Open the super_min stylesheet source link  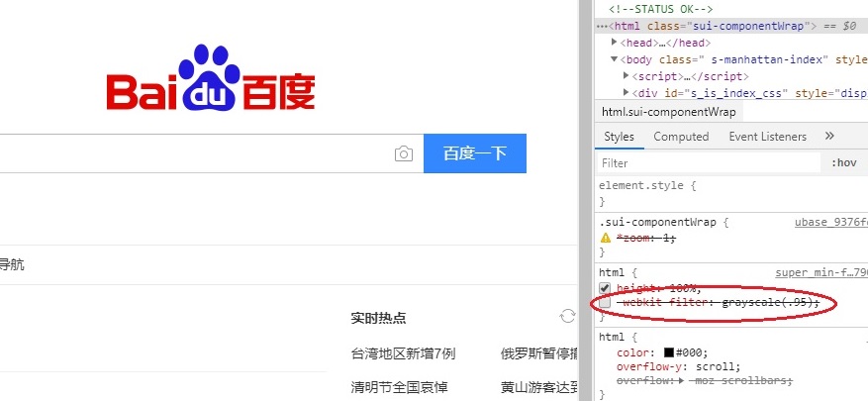click(x=821, y=272)
